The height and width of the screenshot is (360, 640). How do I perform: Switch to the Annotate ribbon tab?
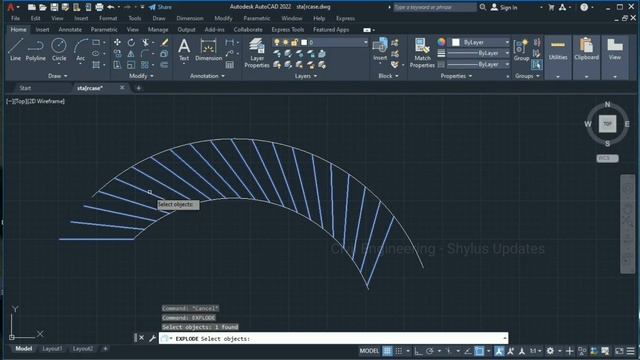(70, 29)
